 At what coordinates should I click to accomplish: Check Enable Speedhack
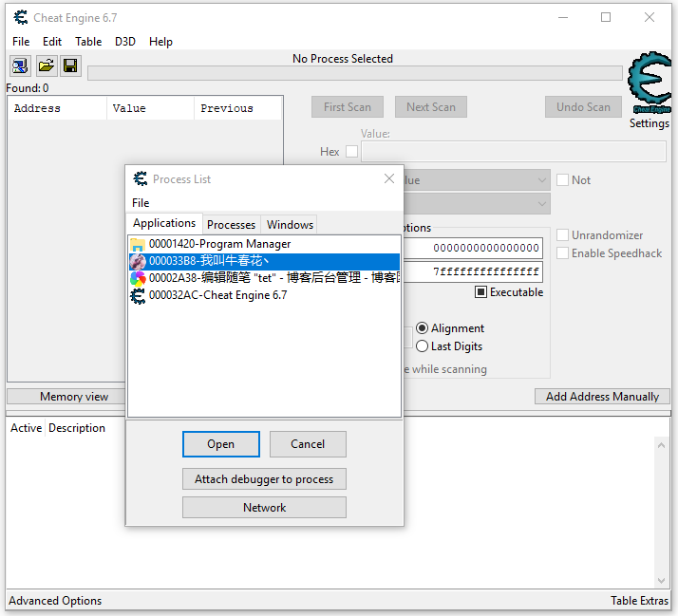(x=562, y=253)
